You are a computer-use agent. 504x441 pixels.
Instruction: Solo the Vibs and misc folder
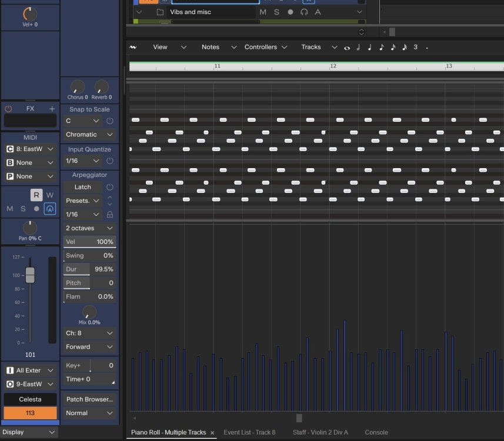[x=276, y=12]
